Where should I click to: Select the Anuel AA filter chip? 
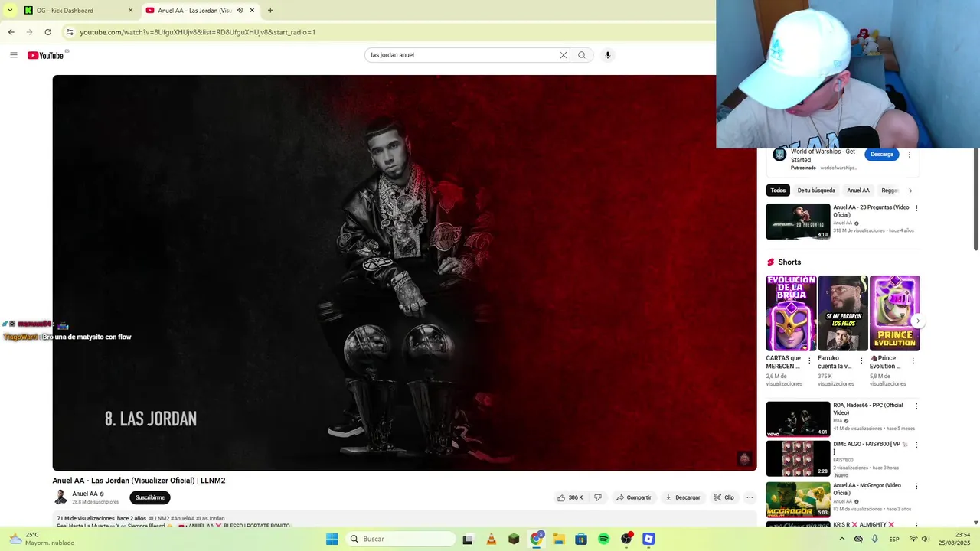(x=858, y=191)
